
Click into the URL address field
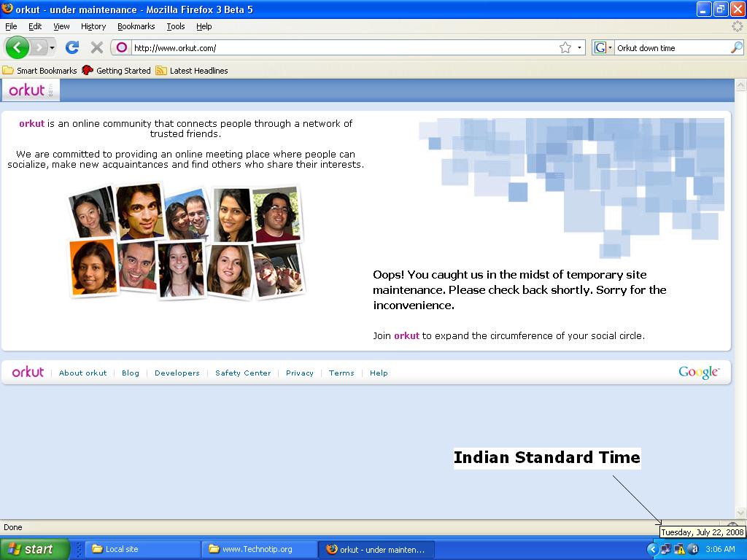point(345,47)
